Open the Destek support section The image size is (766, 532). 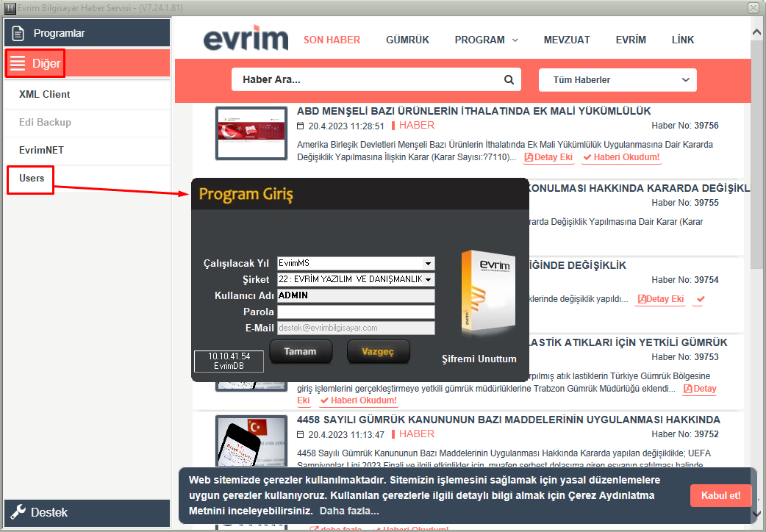pos(87,512)
